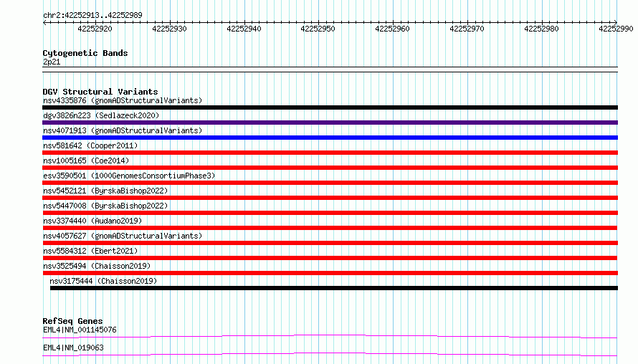The width and height of the screenshot is (638, 364).
Task: Open variant label nsv4057627 (gnomADStructuralVariants)
Action: pos(123,236)
